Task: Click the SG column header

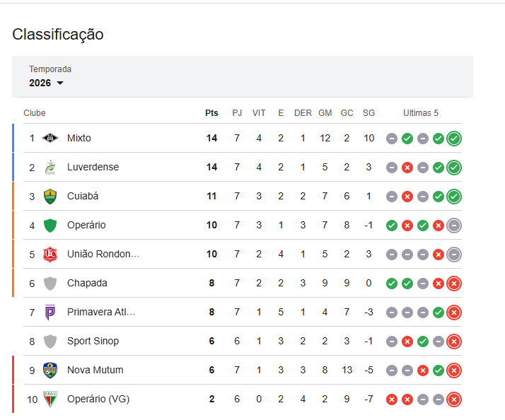Action: click(x=368, y=113)
